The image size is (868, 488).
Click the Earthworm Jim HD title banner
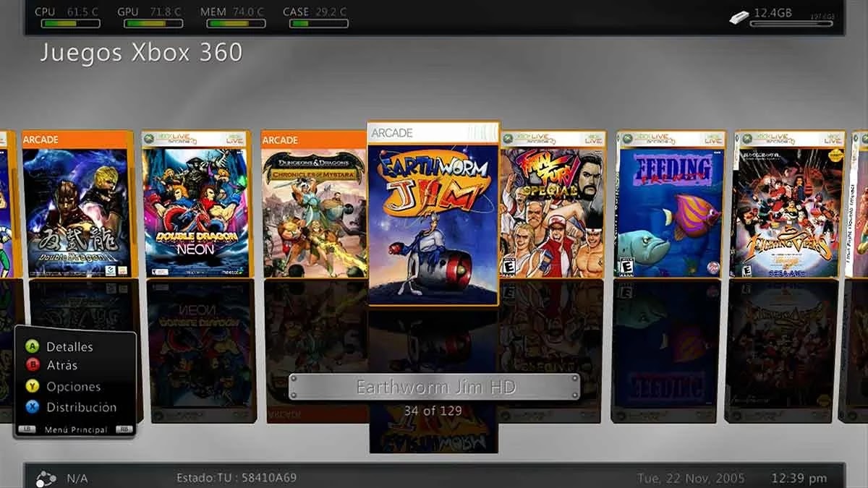pyautogui.click(x=434, y=387)
